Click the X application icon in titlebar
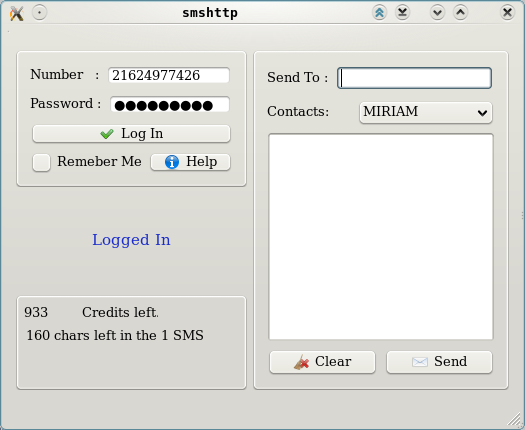The image size is (525, 430). [x=16, y=13]
